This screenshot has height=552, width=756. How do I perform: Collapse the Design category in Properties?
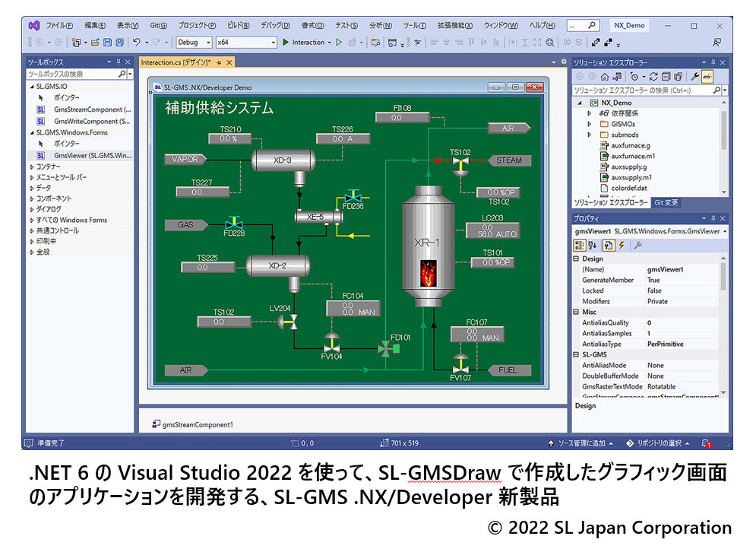click(x=576, y=259)
